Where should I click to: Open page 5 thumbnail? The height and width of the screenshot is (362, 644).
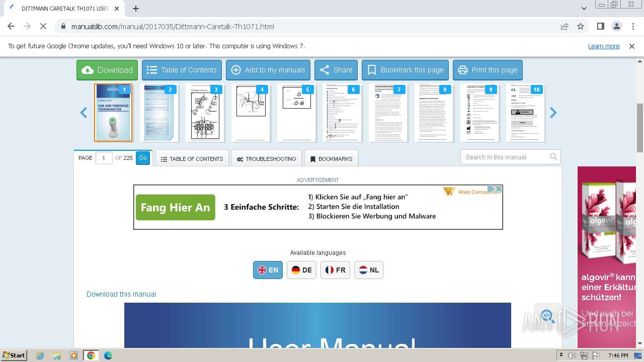click(x=296, y=113)
